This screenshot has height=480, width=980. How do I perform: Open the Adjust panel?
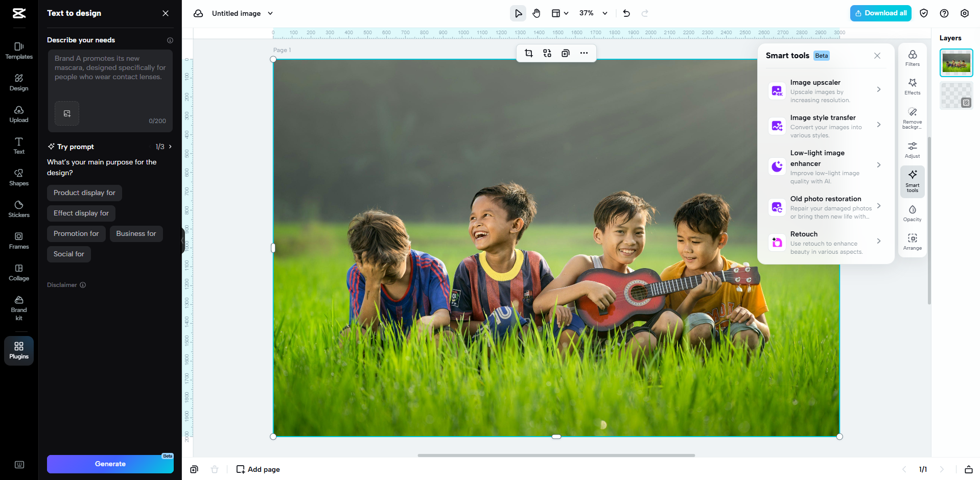pyautogui.click(x=912, y=150)
